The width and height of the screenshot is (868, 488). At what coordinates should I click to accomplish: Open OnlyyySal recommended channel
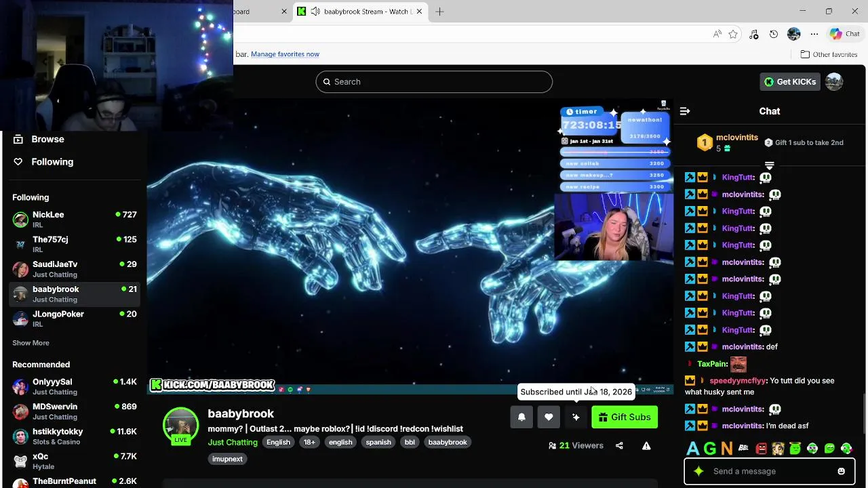coord(75,386)
